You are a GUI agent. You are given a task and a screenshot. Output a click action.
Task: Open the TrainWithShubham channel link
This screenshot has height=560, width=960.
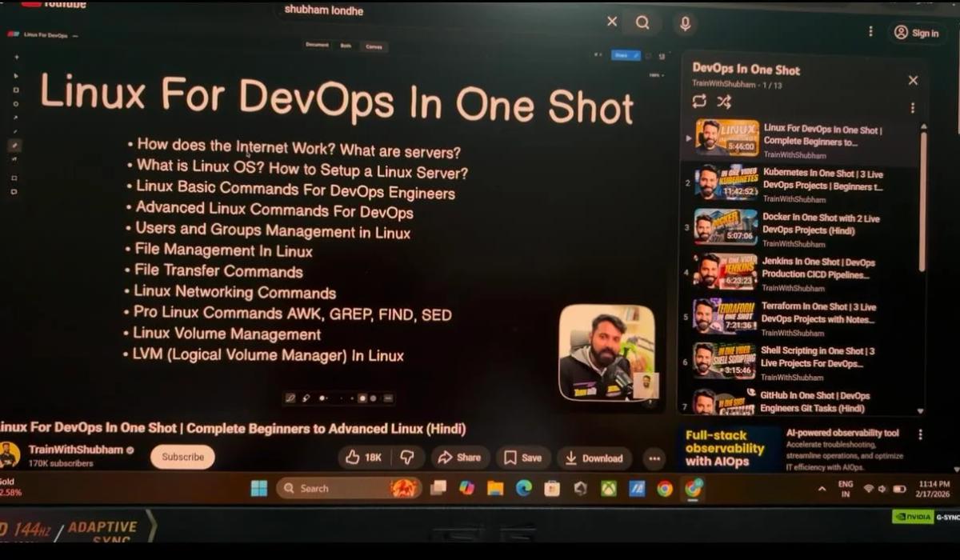tap(74, 449)
